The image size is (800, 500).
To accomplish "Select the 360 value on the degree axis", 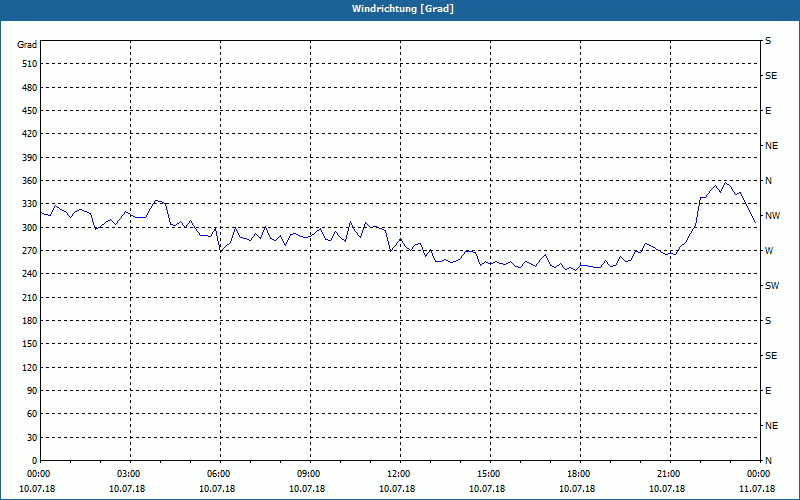I will [x=30, y=181].
